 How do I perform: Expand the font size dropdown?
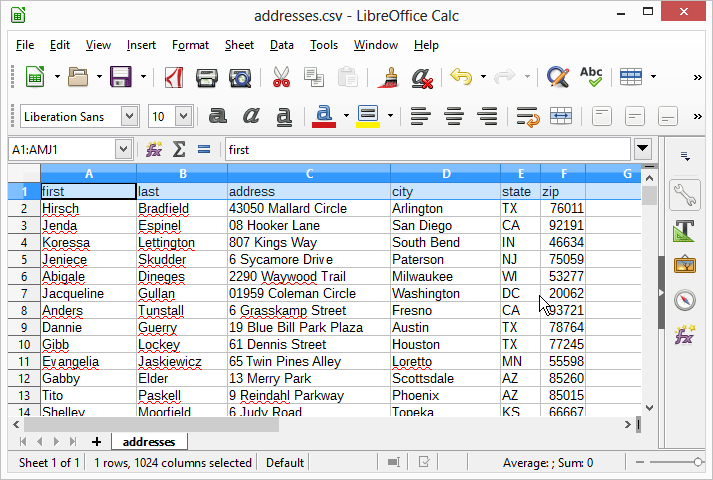183,116
